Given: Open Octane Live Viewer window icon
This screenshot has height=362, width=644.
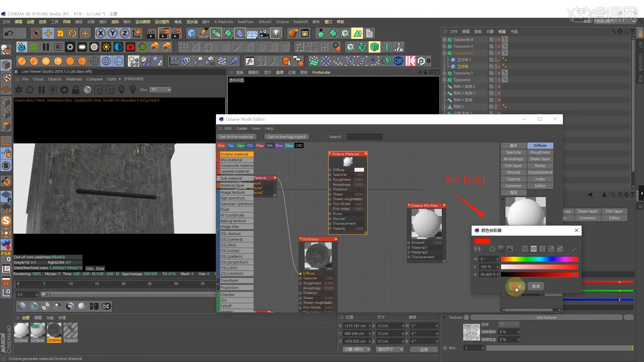Looking at the screenshot, I should click(x=21, y=47).
